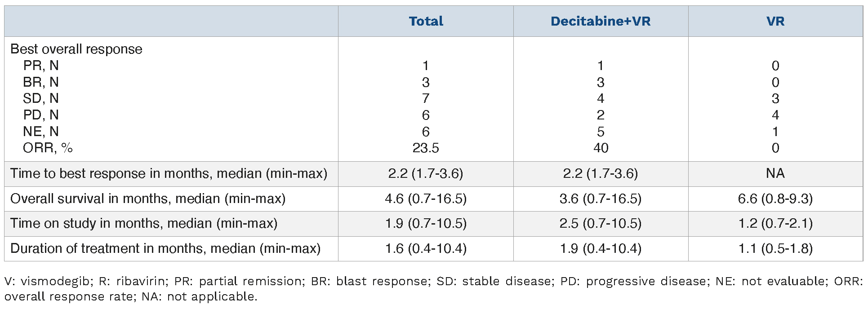
Task: Select the Time on study row label
Action: coord(144,223)
